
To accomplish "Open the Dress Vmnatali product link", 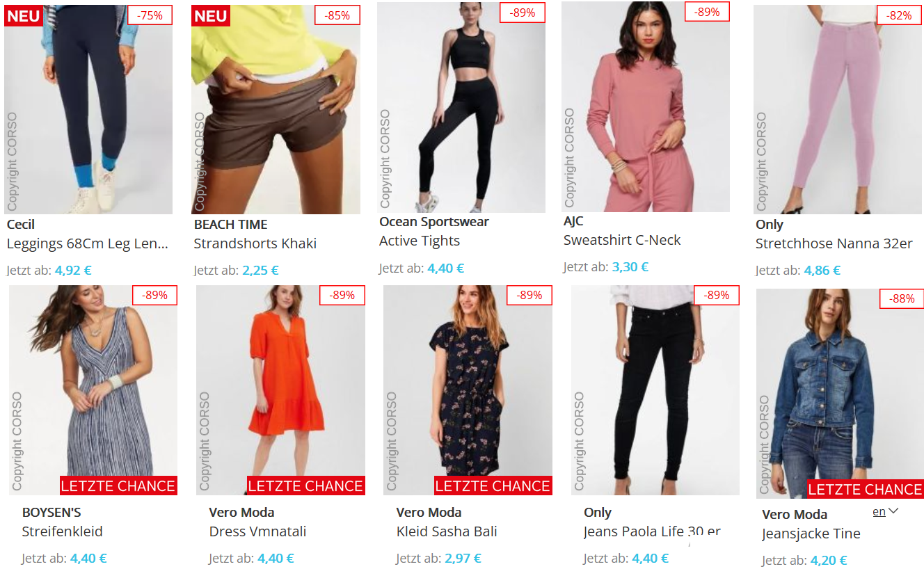I will pos(258,531).
